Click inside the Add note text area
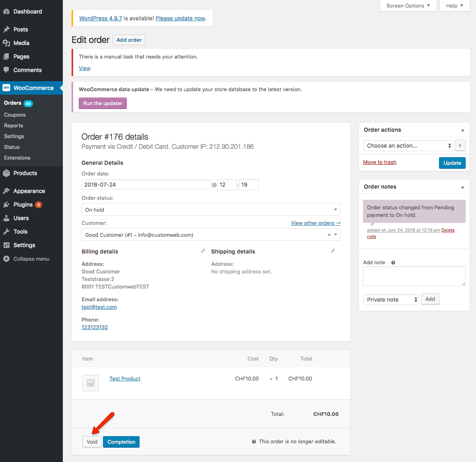 (414, 276)
